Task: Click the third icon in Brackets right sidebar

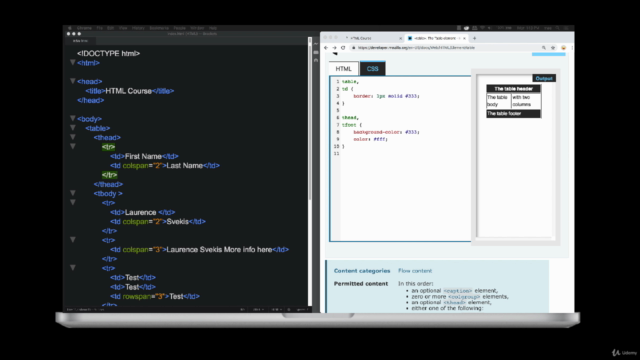Action: click(316, 60)
